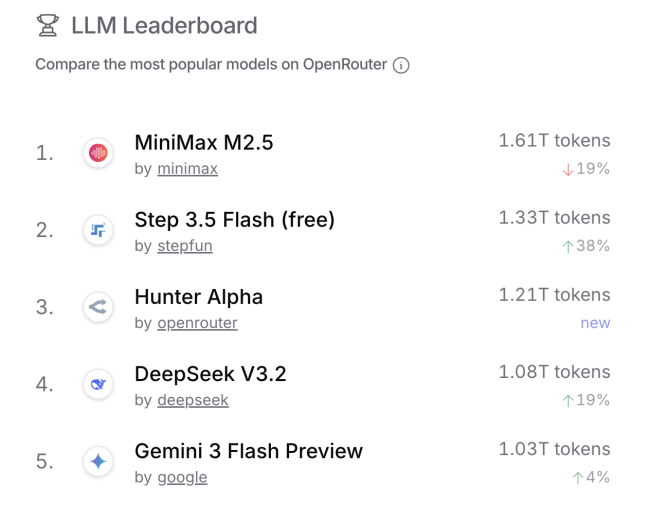The image size is (650, 505).
Task: Click the MiniMax M2.5 logo icon
Action: coord(98,153)
